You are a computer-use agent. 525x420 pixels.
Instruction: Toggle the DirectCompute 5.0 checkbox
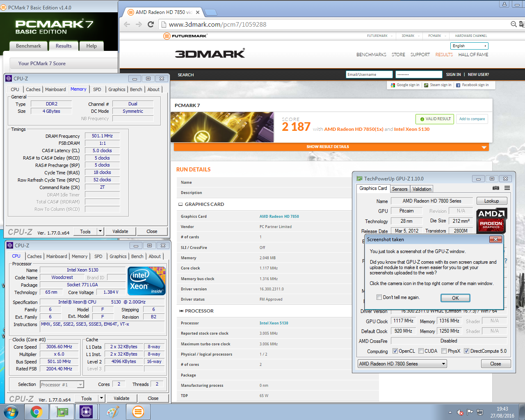tap(466, 351)
